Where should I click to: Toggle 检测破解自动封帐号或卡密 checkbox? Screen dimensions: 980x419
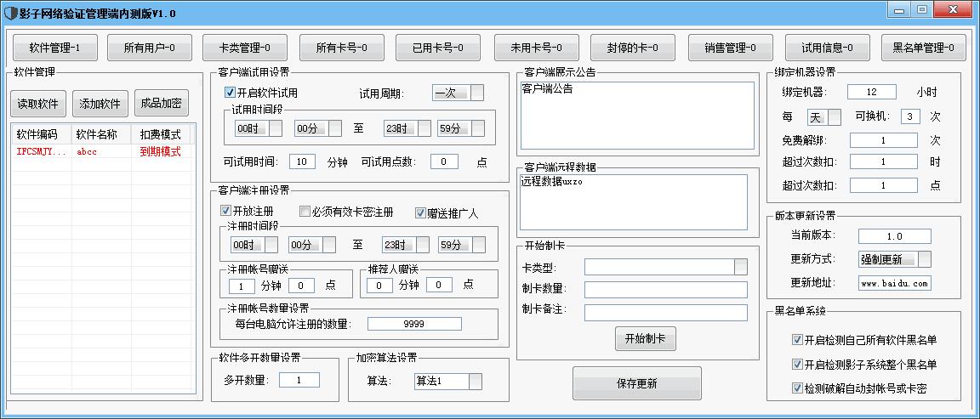point(797,388)
